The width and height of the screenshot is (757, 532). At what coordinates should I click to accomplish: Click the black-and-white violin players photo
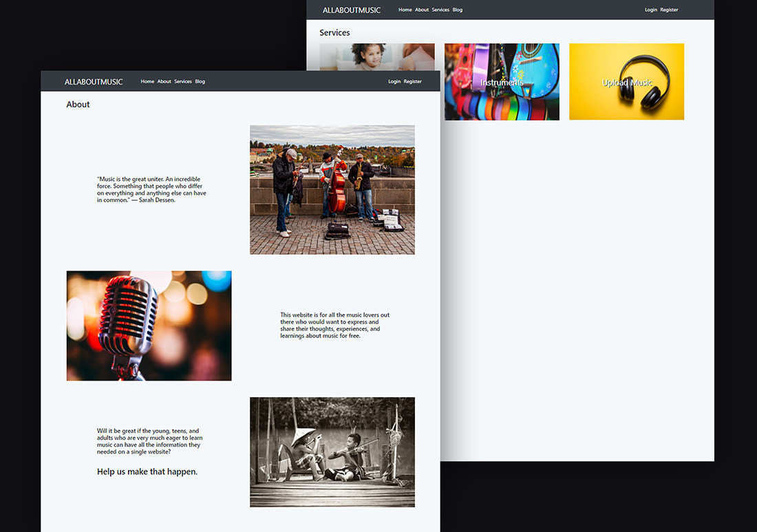(x=332, y=451)
